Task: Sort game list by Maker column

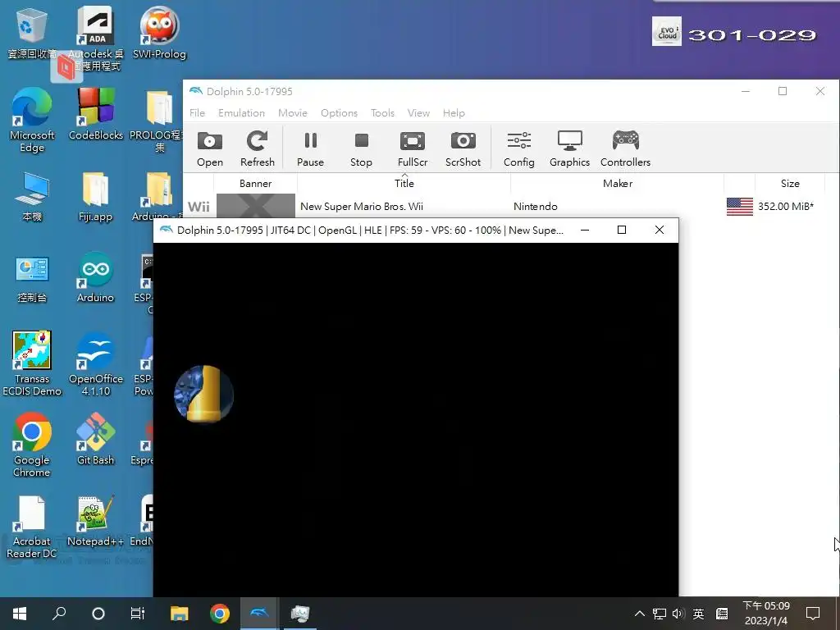Action: (x=617, y=183)
